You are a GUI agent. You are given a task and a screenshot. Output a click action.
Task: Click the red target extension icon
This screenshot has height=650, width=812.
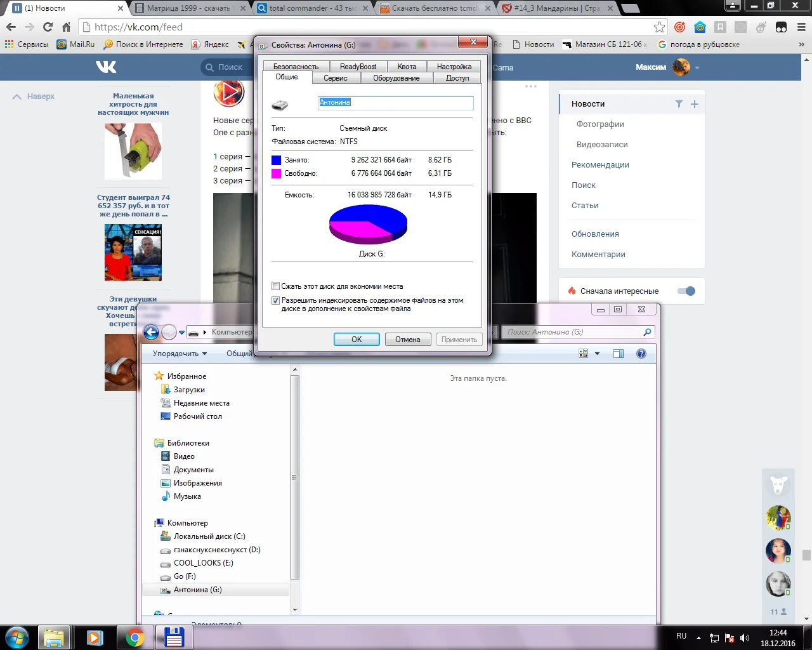click(679, 27)
